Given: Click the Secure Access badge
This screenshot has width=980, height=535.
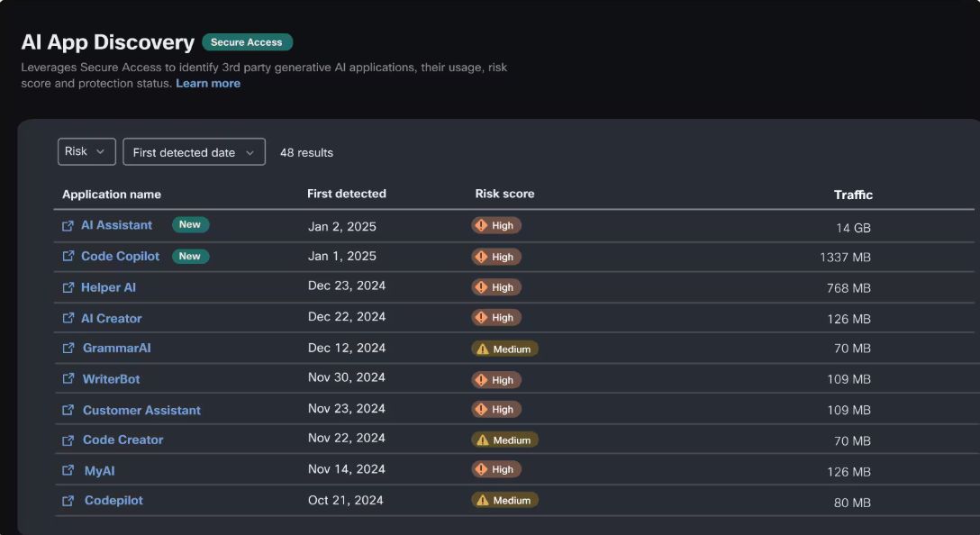Looking at the screenshot, I should (247, 42).
